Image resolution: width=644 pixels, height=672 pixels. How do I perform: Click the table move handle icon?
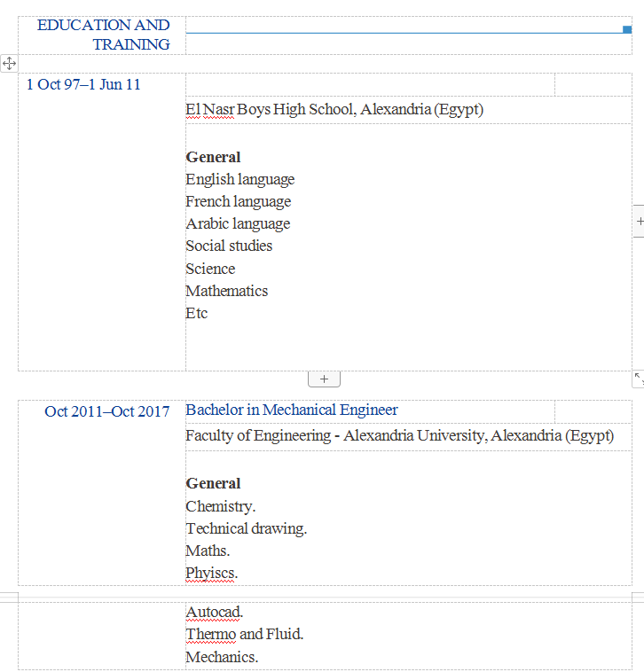[9, 63]
